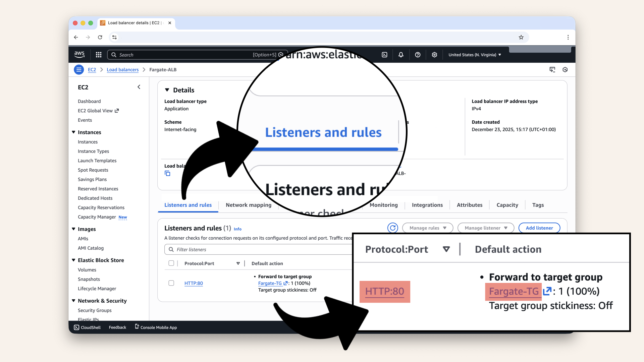
Task: Collapse the Instances section in the sidebar
Action: click(74, 132)
